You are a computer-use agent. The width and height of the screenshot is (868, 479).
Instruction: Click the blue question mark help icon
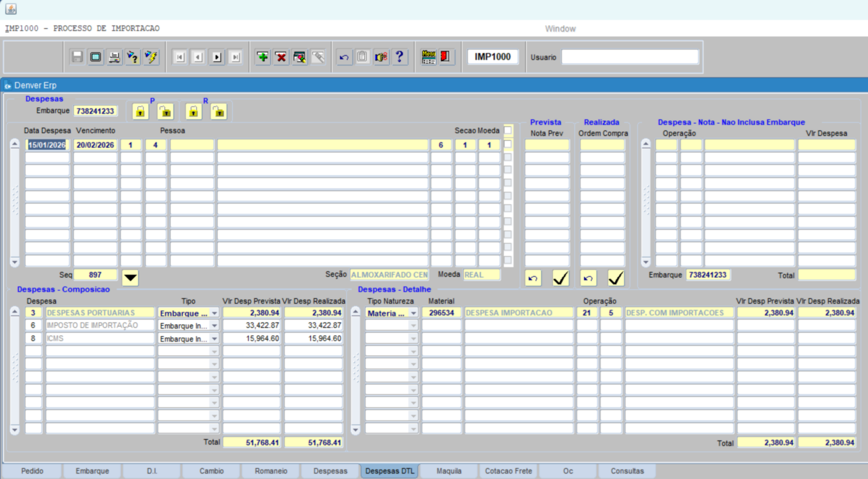point(399,57)
